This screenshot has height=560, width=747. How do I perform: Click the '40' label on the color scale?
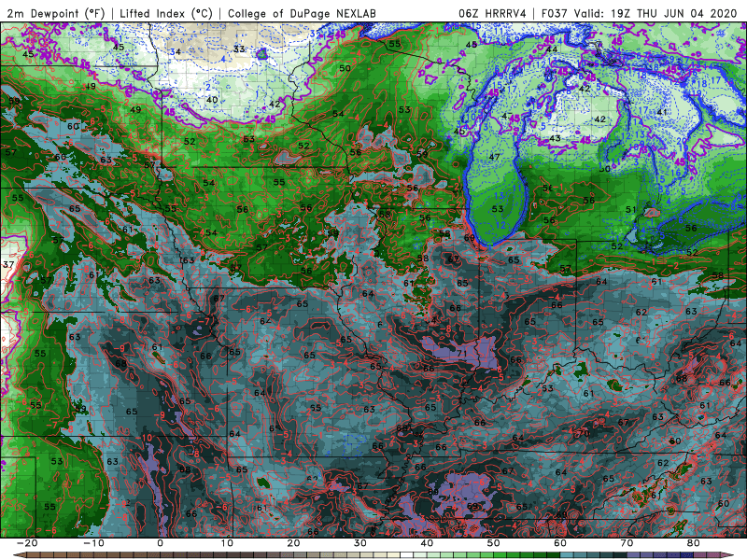tap(427, 543)
